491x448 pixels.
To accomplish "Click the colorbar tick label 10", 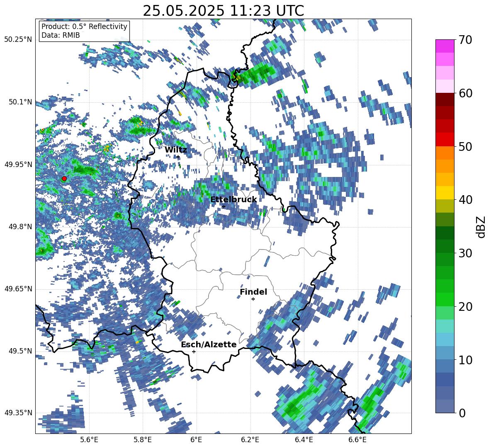I will pyautogui.click(x=465, y=360).
